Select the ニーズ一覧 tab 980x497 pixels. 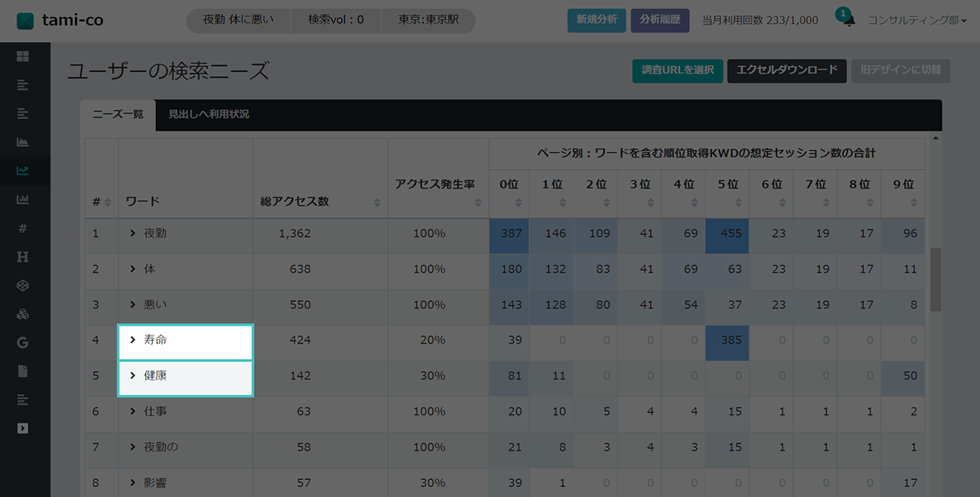tap(118, 115)
